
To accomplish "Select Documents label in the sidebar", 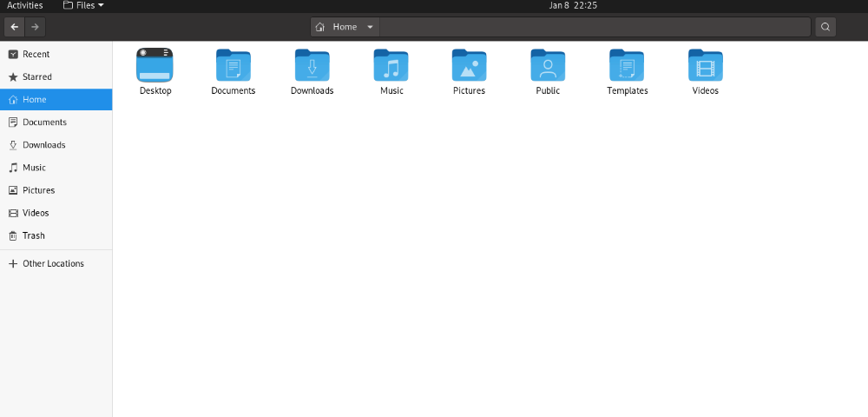I will pos(45,122).
